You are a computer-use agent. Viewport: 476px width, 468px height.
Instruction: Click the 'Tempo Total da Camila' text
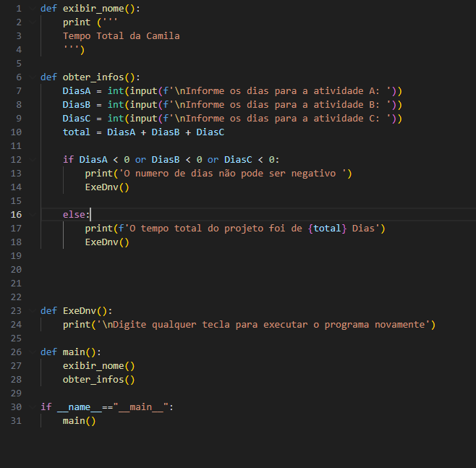click(x=121, y=36)
